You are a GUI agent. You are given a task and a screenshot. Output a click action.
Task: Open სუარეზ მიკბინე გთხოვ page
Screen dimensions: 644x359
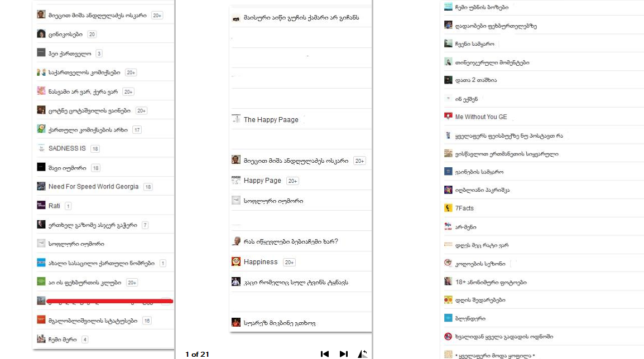coord(280,323)
